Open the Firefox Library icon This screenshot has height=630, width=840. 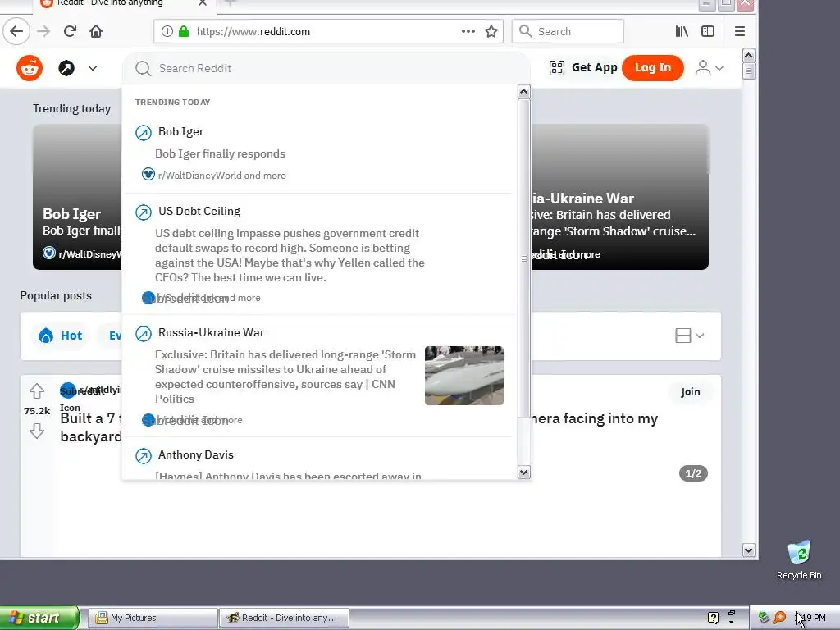tap(682, 32)
